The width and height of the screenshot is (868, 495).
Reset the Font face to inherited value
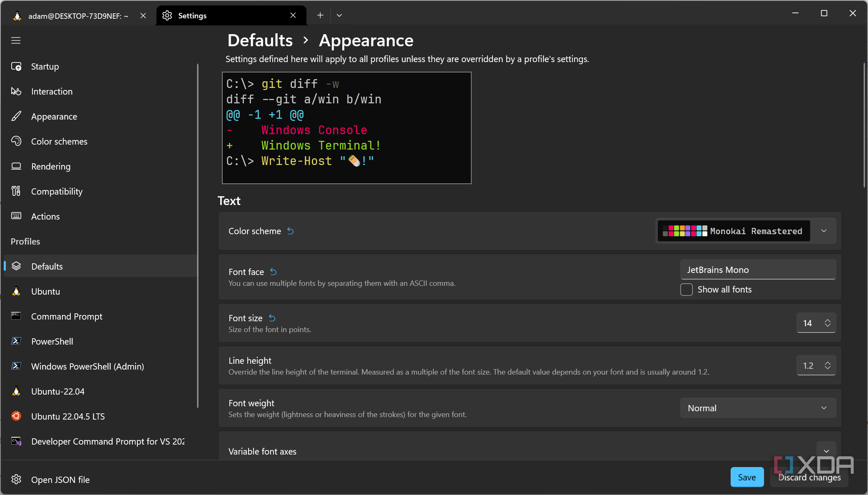coord(273,272)
